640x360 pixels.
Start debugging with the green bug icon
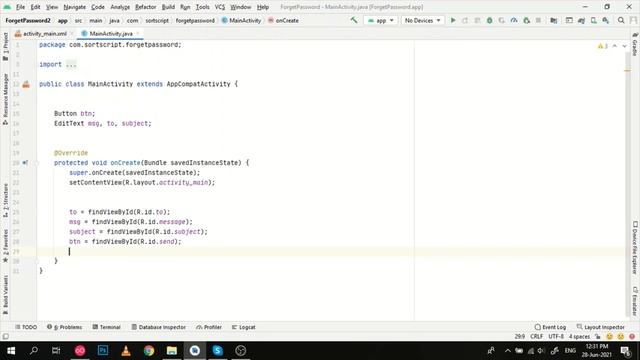(489, 20)
